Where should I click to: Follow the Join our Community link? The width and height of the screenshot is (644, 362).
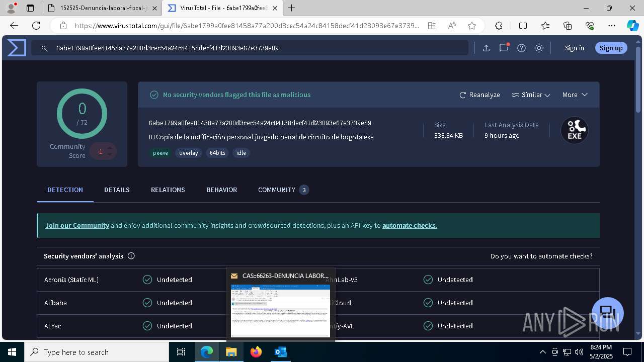coord(77,225)
